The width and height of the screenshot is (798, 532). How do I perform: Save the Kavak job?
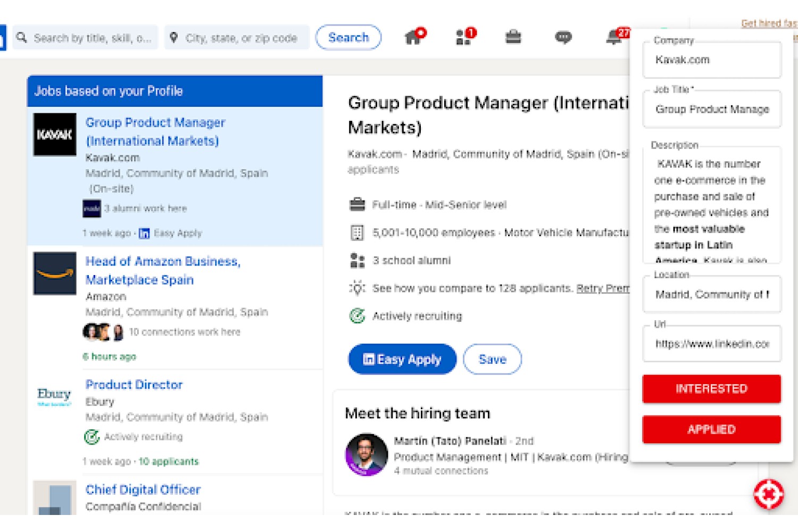(492, 360)
